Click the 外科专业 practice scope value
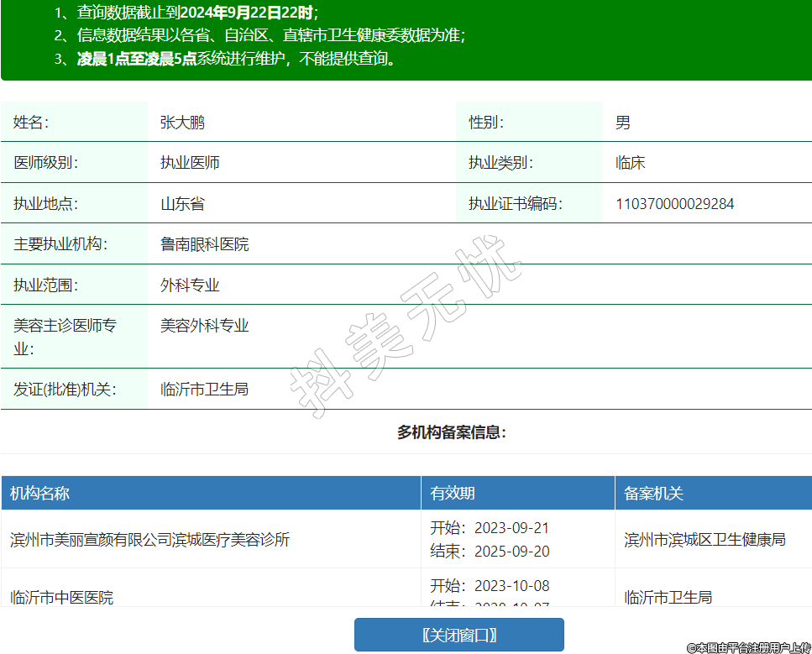Image resolution: width=812 pixels, height=654 pixels. 190,285
